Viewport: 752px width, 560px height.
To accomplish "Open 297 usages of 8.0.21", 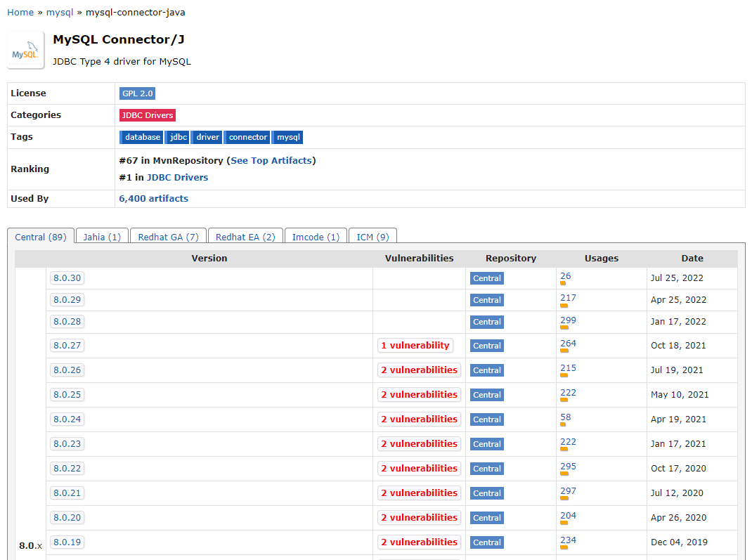I will 569,491.
